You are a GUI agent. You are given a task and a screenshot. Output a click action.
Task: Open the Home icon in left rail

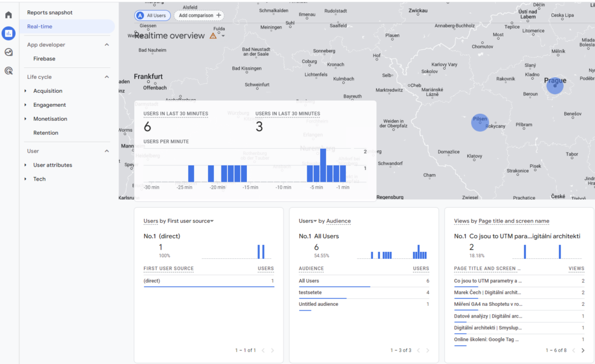[8, 15]
